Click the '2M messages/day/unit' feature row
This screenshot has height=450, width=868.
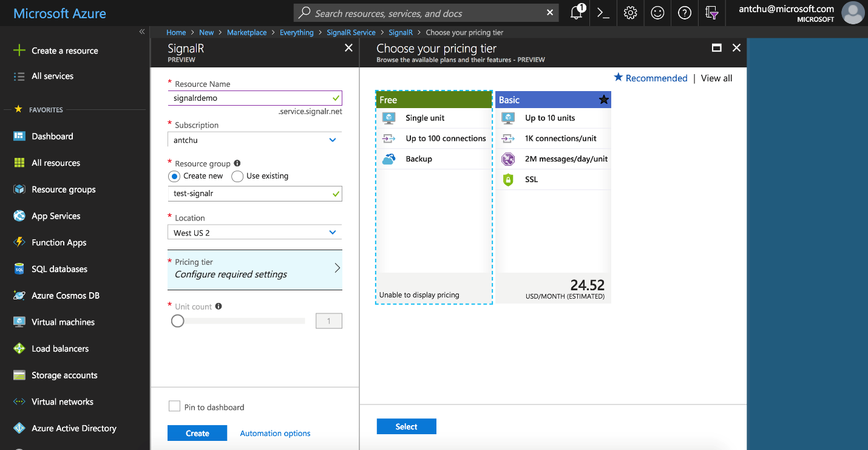tap(553, 159)
